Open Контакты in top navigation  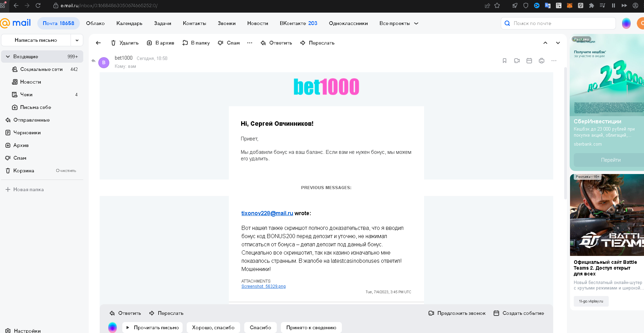tap(195, 23)
